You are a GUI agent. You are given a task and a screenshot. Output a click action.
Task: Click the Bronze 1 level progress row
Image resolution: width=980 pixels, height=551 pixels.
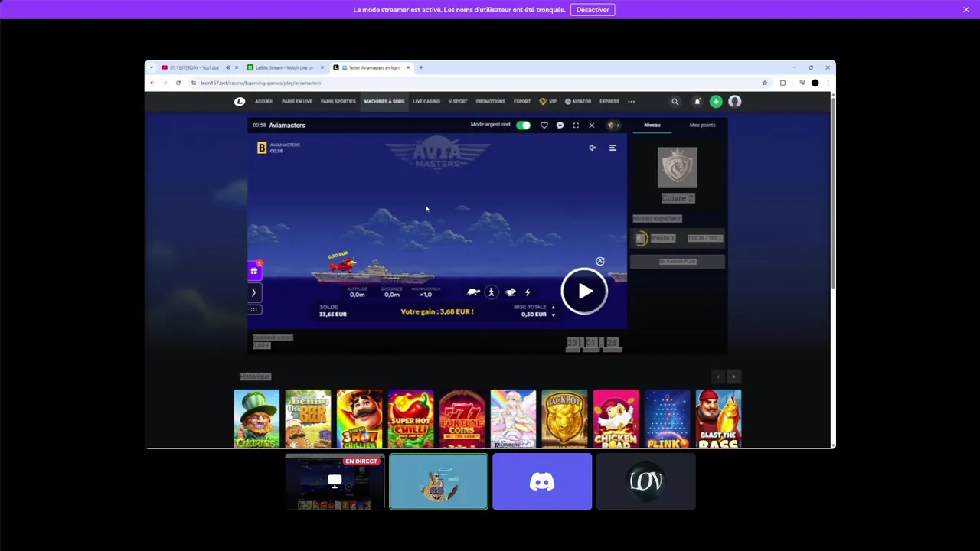[x=678, y=238]
